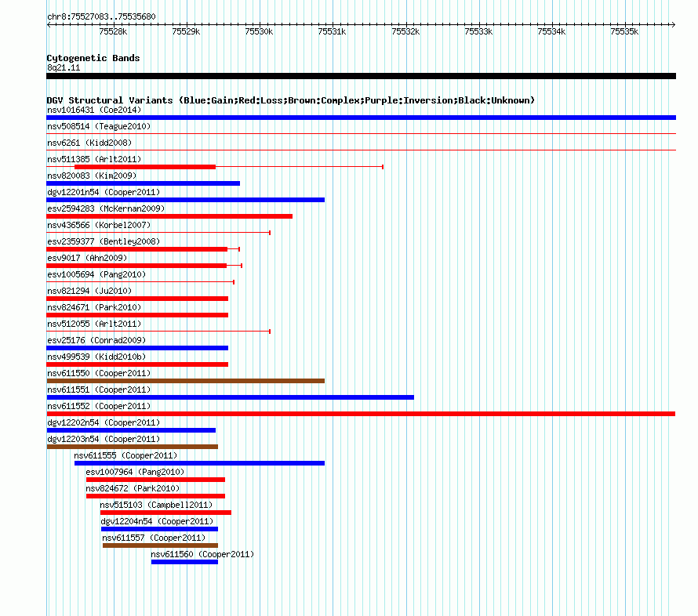Select the esv1007964 (Pang2010) label
The height and width of the screenshot is (616, 698).
tap(135, 472)
